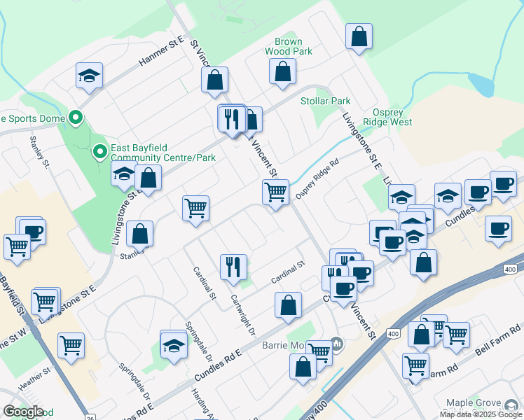Click the Sports Dome green location pin
524x420 pixels.
[x=76, y=118]
